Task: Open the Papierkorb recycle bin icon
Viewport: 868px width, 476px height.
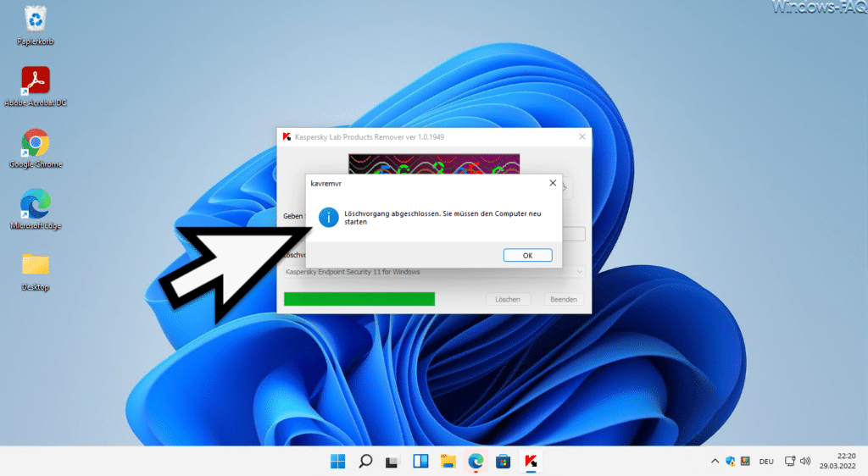Action: coord(36,25)
